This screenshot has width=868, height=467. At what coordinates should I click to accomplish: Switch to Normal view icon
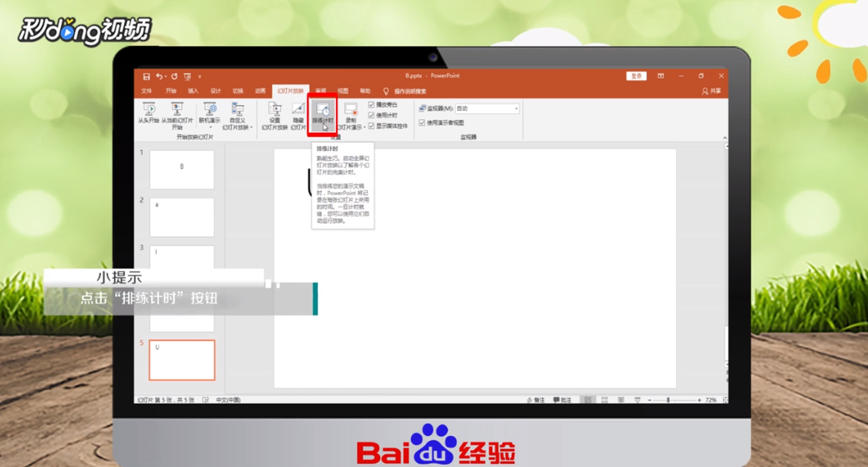click(588, 399)
